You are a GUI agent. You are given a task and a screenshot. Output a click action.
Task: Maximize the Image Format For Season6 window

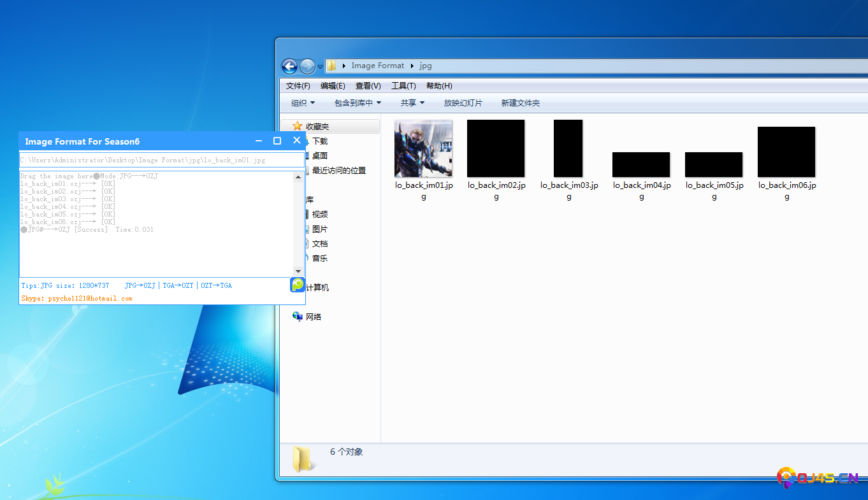[x=277, y=141]
